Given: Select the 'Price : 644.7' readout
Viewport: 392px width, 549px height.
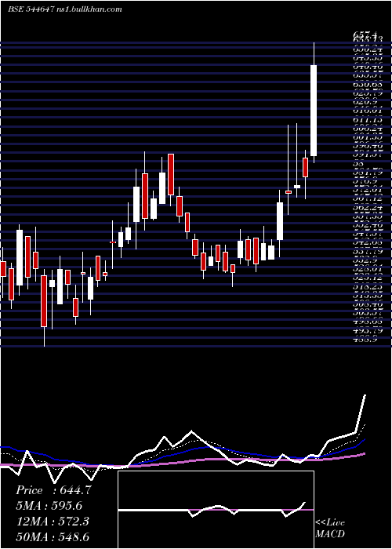Looking at the screenshot, I should (x=53, y=490).
